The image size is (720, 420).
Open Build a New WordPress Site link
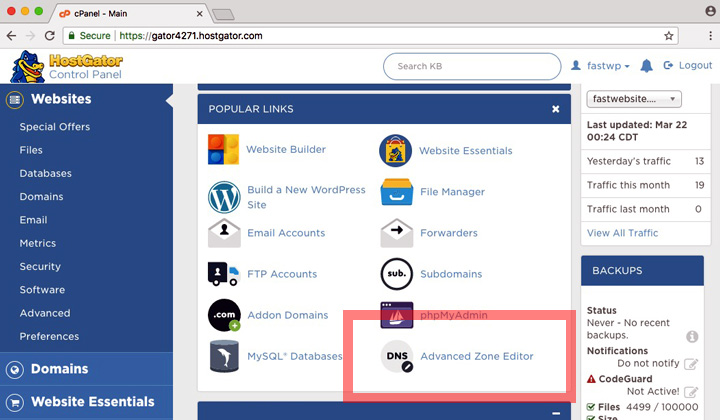coord(306,197)
